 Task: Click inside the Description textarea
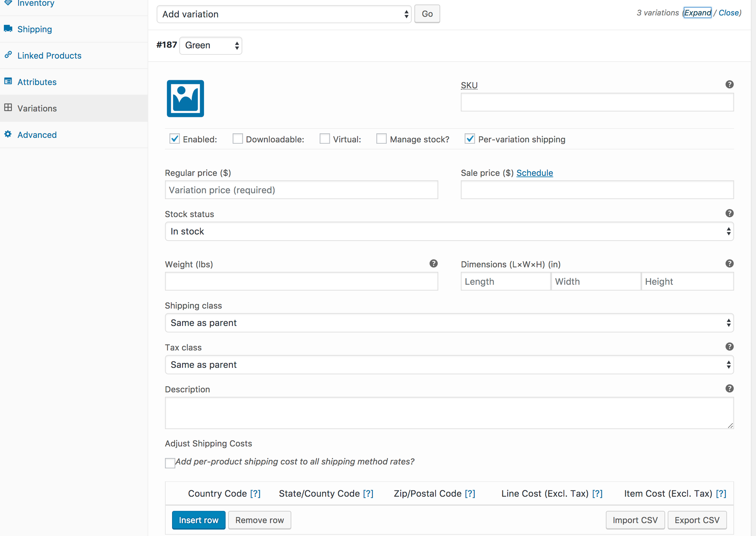click(449, 413)
